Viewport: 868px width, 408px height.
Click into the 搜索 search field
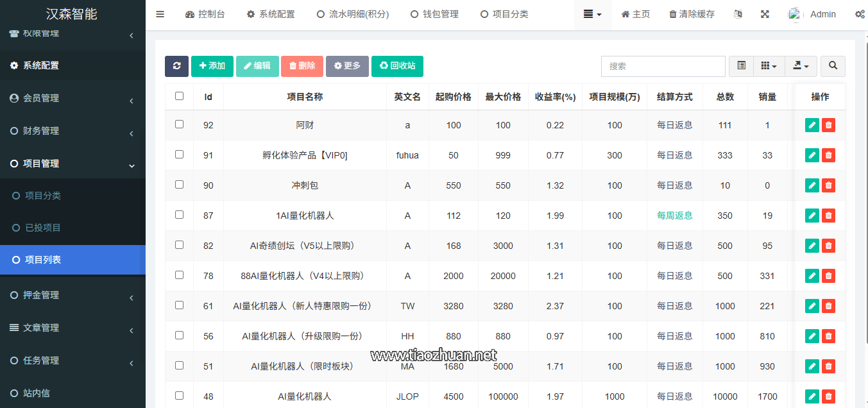pos(663,66)
